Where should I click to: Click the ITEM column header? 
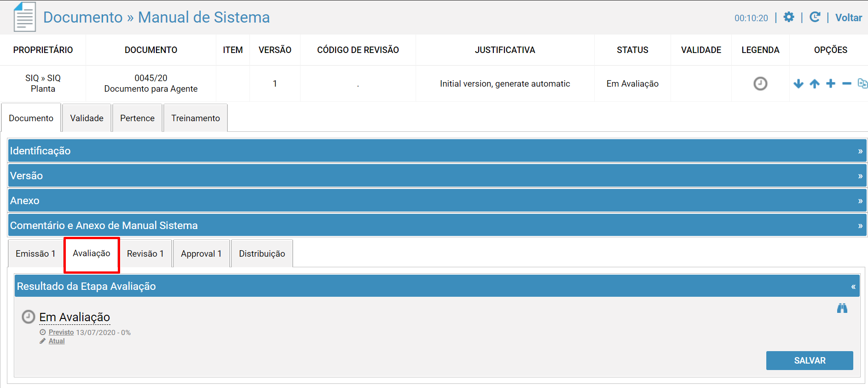(233, 50)
